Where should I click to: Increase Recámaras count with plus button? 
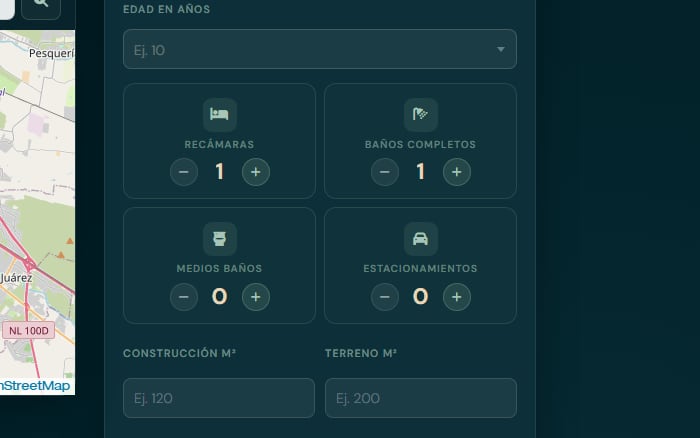[x=256, y=172]
